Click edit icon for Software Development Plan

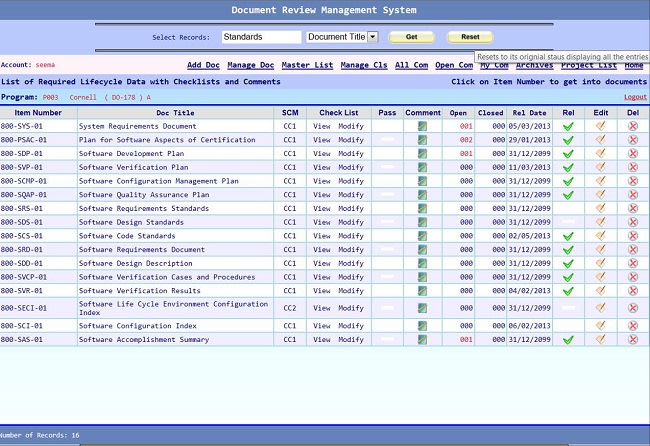(x=600, y=153)
